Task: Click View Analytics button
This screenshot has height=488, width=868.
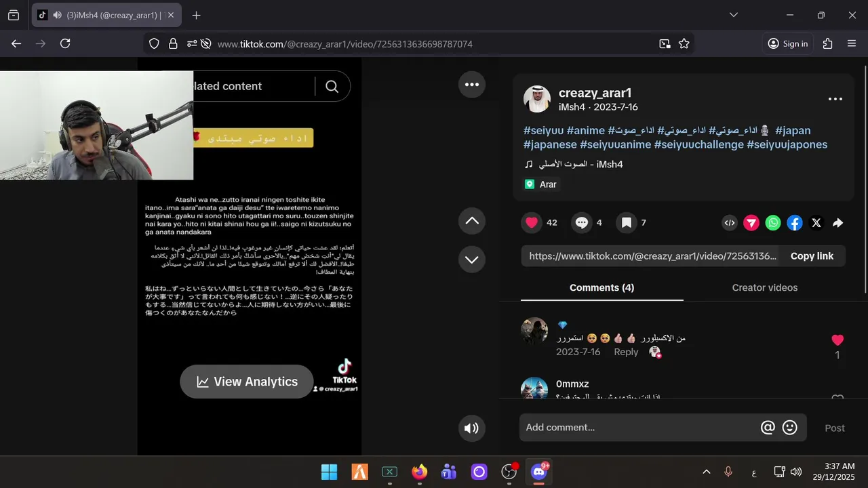Action: point(247,382)
